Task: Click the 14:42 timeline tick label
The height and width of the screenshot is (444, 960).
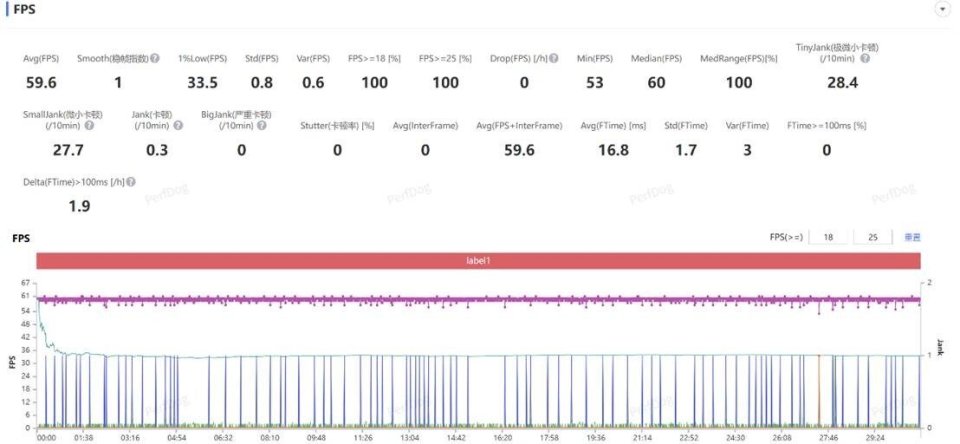Action: click(456, 438)
